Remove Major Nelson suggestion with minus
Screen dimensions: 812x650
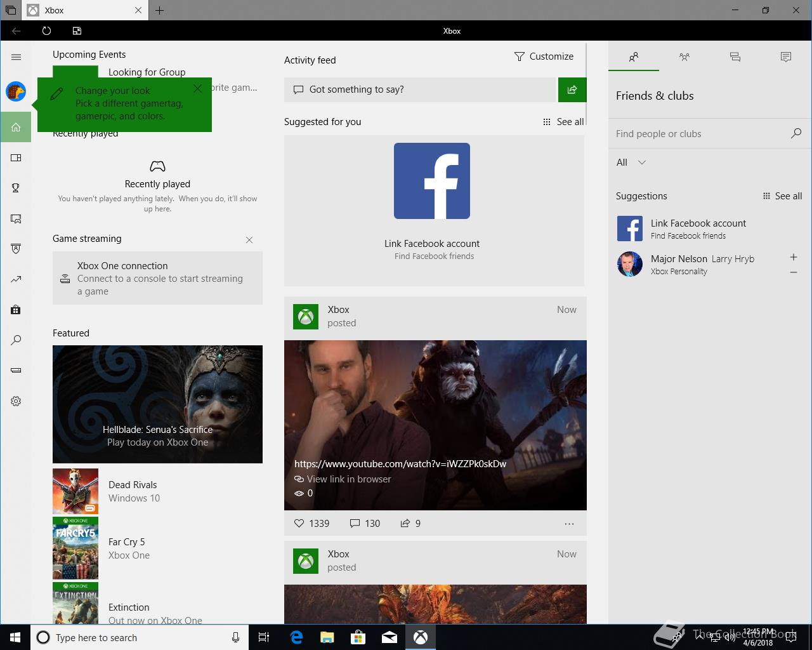pyautogui.click(x=793, y=272)
